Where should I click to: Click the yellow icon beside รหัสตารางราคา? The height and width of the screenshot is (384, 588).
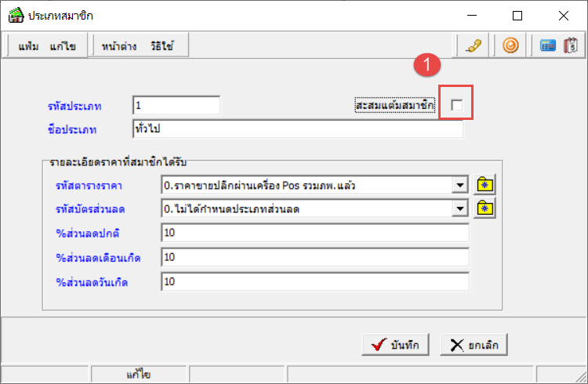click(486, 186)
